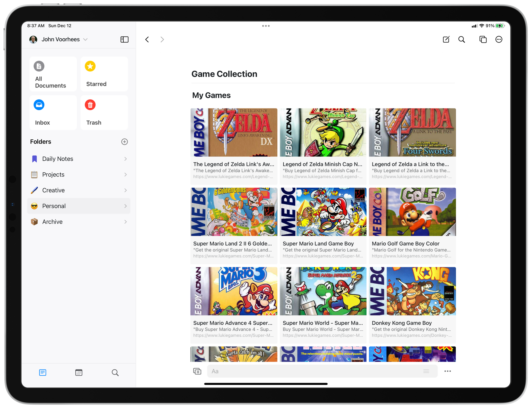Click the Daily Notes folder

tap(79, 158)
